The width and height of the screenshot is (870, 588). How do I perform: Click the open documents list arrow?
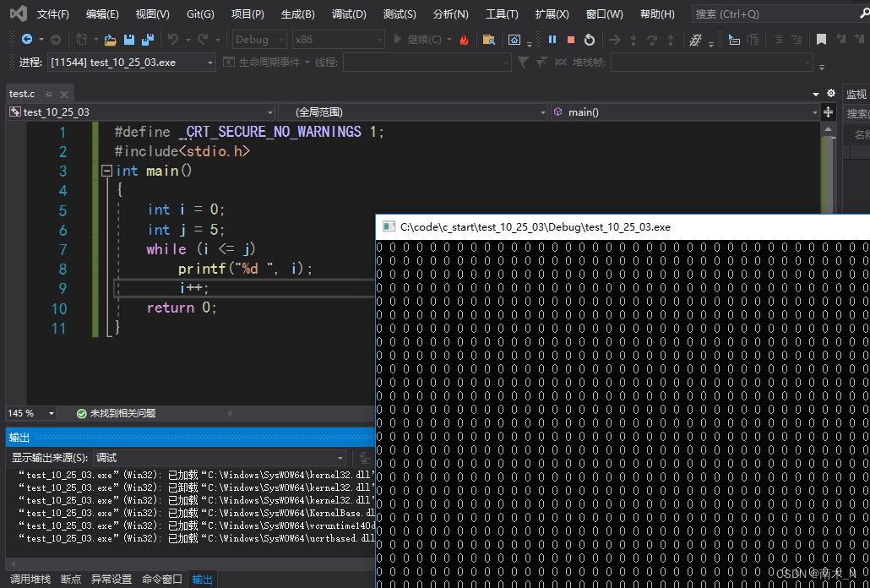(x=816, y=94)
